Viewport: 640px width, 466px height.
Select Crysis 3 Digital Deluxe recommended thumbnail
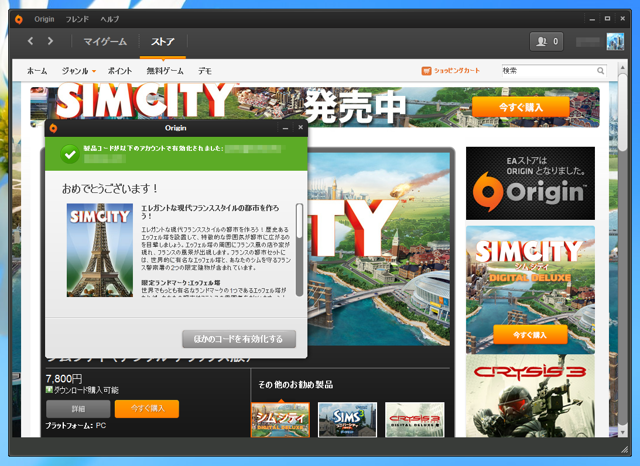click(415, 420)
